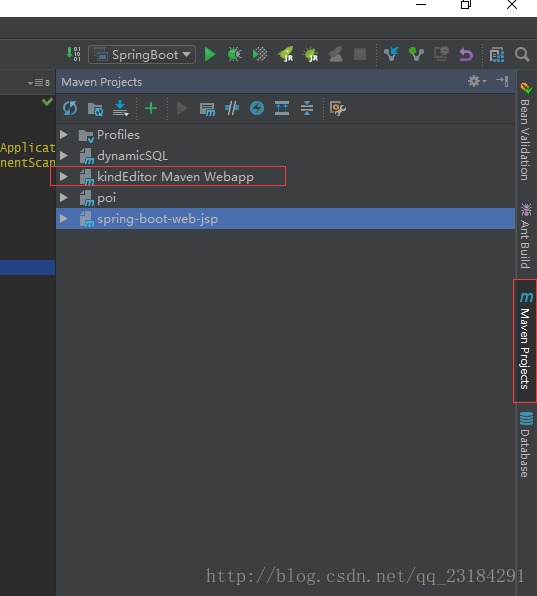
Task: Debug with JRebel bug icon
Action: [x=310, y=54]
